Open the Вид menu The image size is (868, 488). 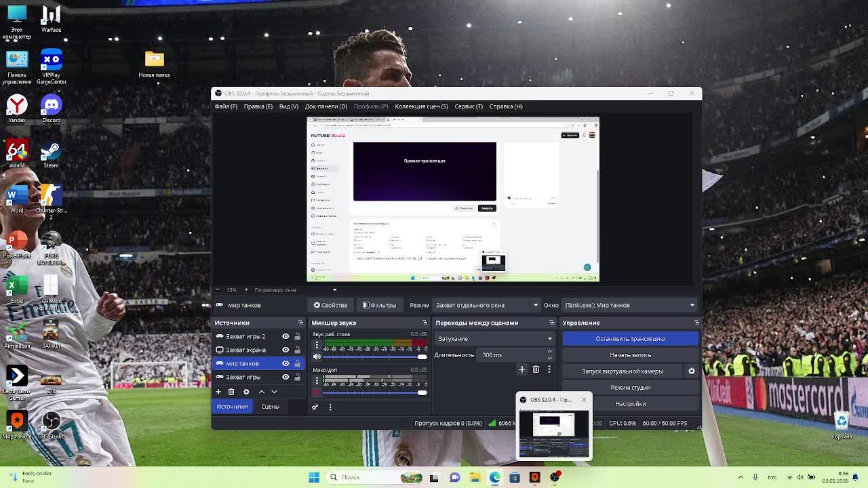pyautogui.click(x=288, y=106)
